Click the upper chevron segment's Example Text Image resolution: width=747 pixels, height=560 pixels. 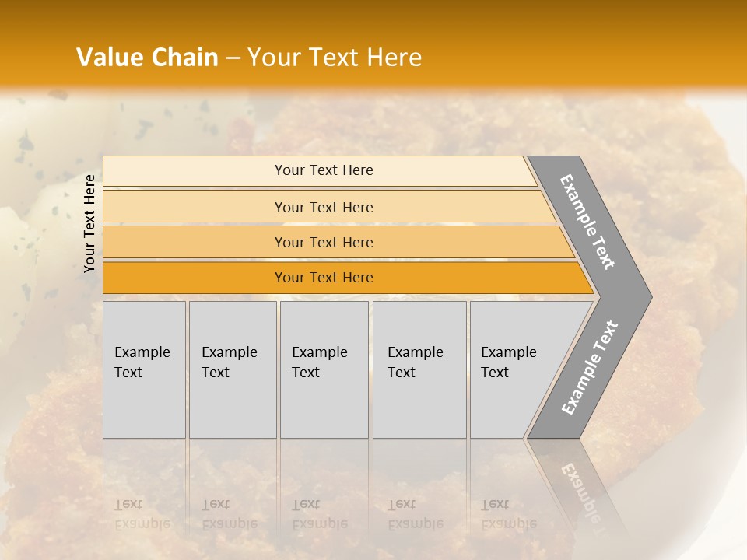coord(587,222)
